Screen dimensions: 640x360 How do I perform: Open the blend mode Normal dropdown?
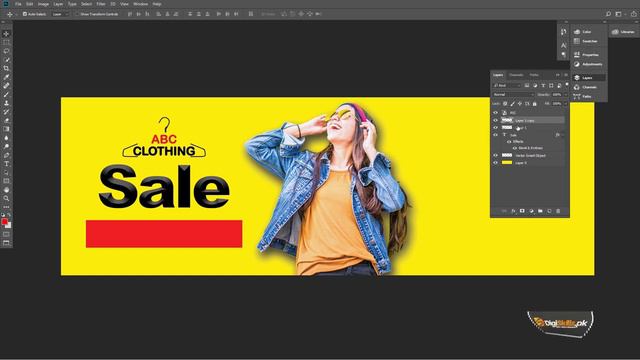513,94
